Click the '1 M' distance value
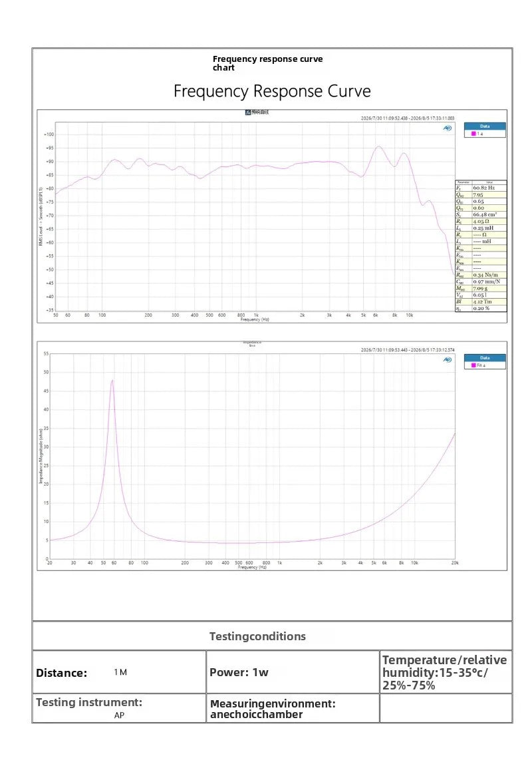The height and width of the screenshot is (780, 532). pyautogui.click(x=120, y=673)
